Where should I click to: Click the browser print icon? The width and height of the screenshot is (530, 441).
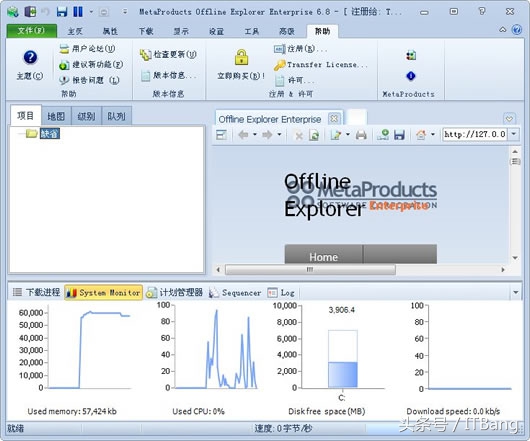click(x=361, y=135)
